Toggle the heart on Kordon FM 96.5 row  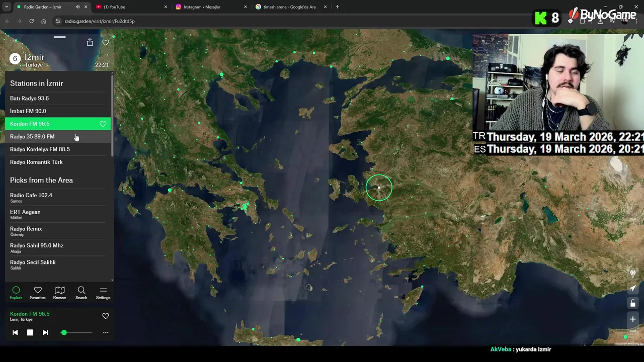103,124
